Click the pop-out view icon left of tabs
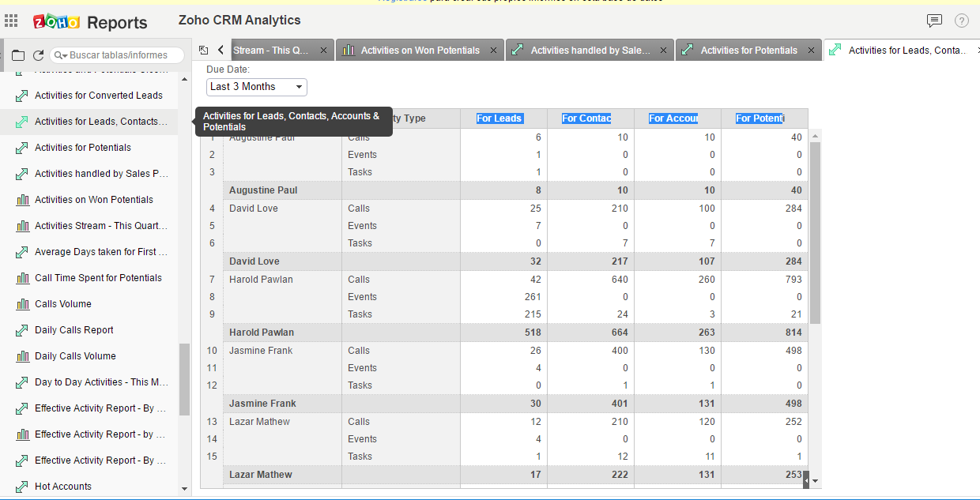Screen dimensions: 980x500 click(204, 49)
